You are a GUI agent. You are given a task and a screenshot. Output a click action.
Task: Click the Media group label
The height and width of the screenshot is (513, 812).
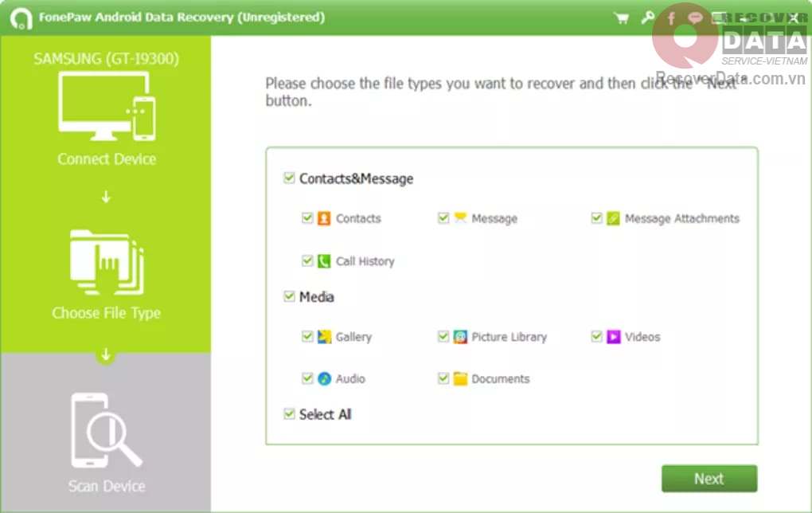point(316,297)
